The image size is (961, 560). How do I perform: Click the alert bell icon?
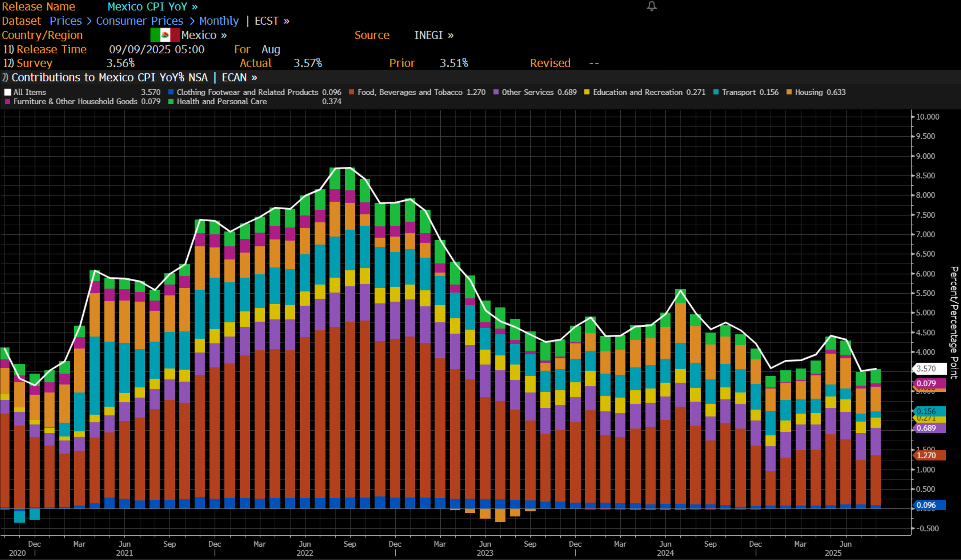coord(651,6)
